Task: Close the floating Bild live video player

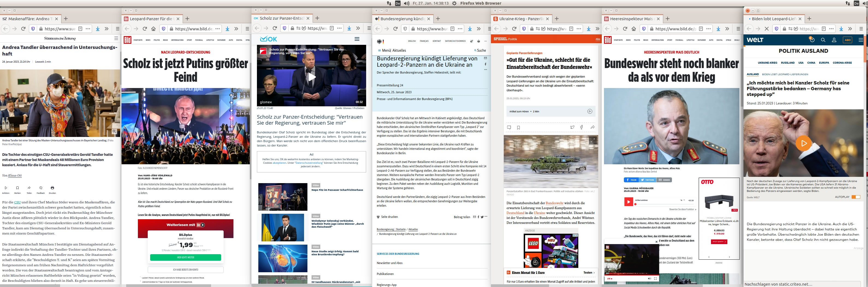Action: pyautogui.click(x=656, y=241)
